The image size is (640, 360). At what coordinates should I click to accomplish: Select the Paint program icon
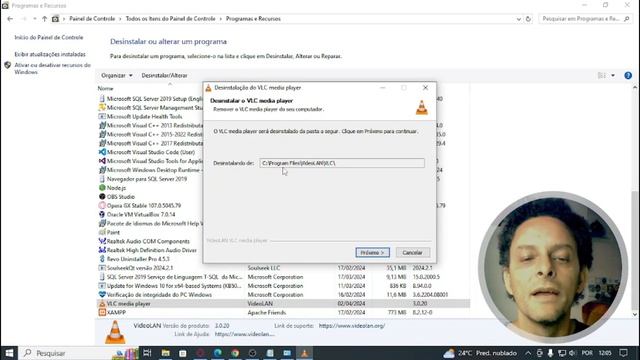tap(102, 232)
